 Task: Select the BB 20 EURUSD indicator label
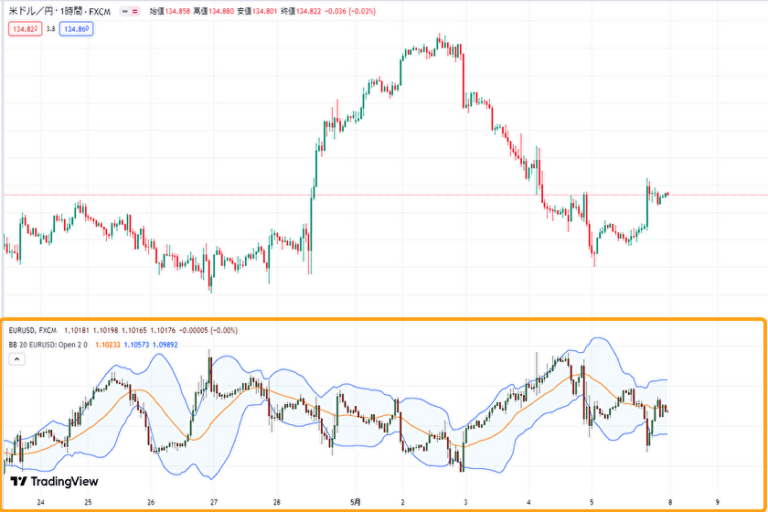click(46, 343)
